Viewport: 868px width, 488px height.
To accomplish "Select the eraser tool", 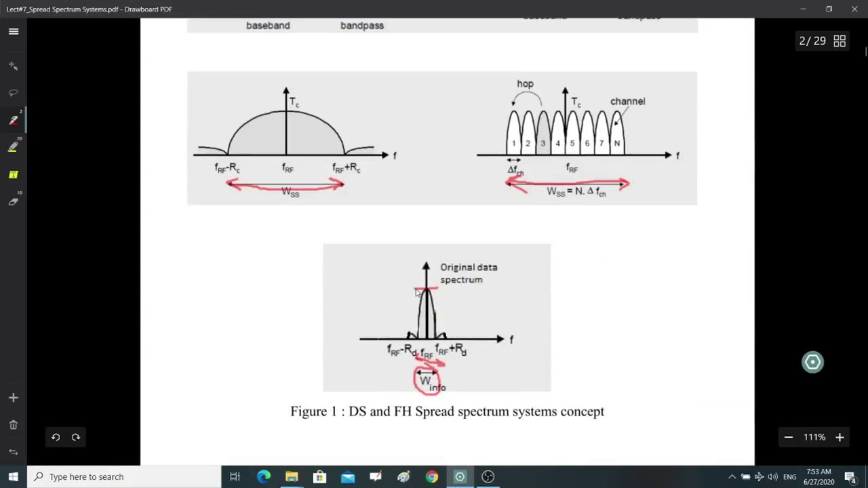I will tap(14, 201).
